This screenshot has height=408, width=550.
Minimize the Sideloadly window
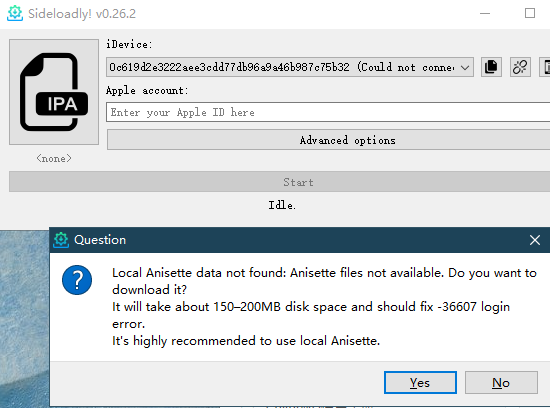tap(485, 13)
